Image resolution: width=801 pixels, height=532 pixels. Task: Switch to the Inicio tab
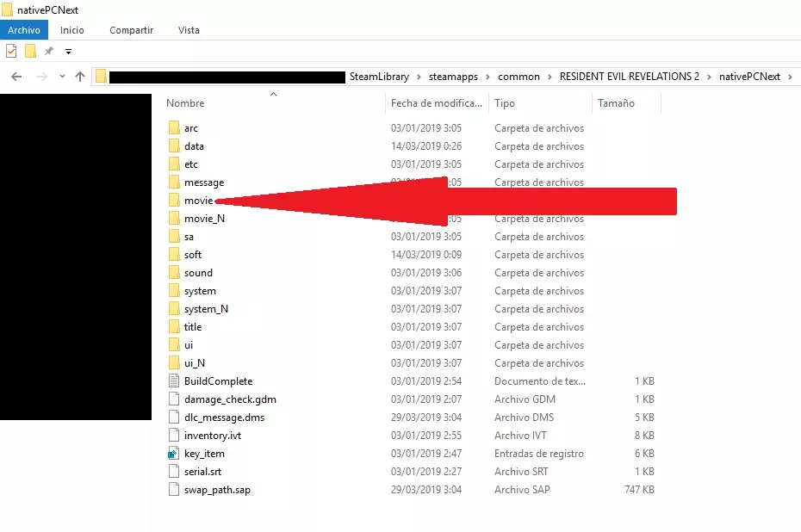(72, 30)
